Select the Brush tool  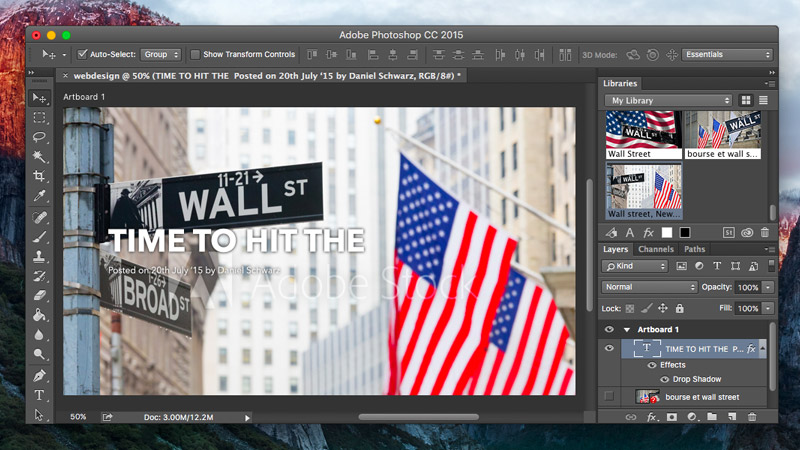coord(39,237)
